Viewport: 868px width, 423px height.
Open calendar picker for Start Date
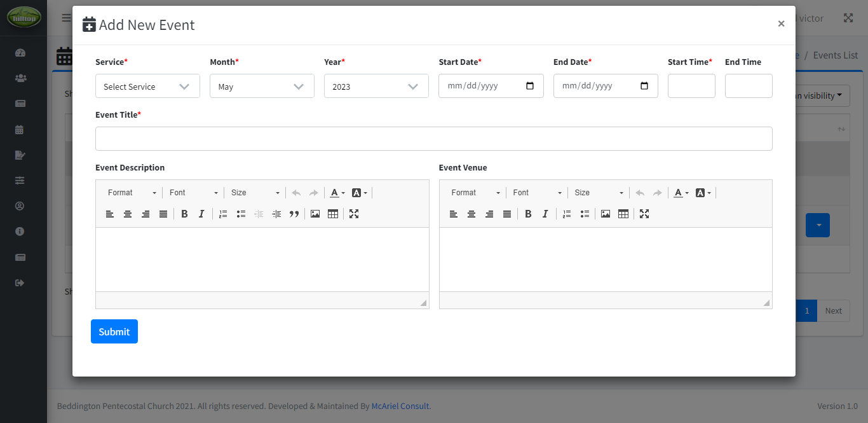click(530, 86)
